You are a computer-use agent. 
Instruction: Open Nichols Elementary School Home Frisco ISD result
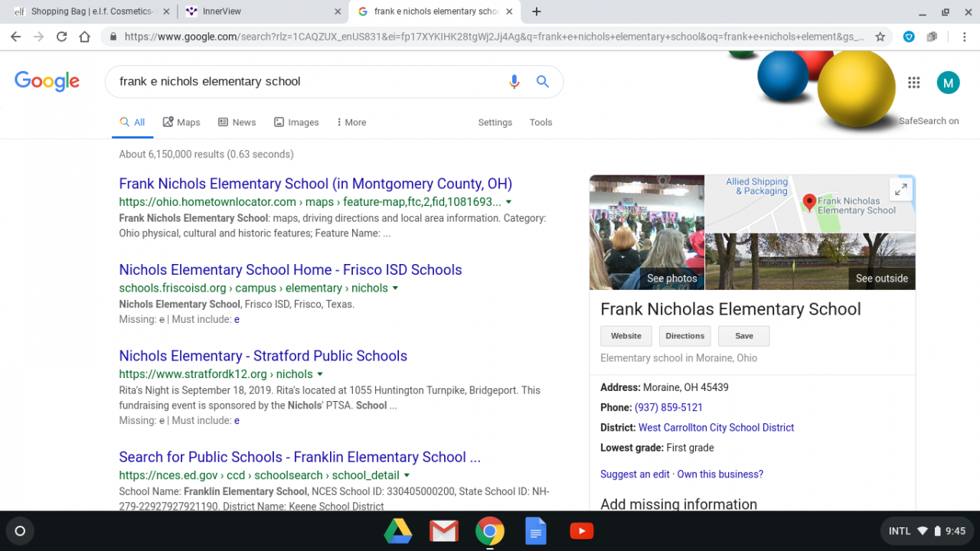290,270
